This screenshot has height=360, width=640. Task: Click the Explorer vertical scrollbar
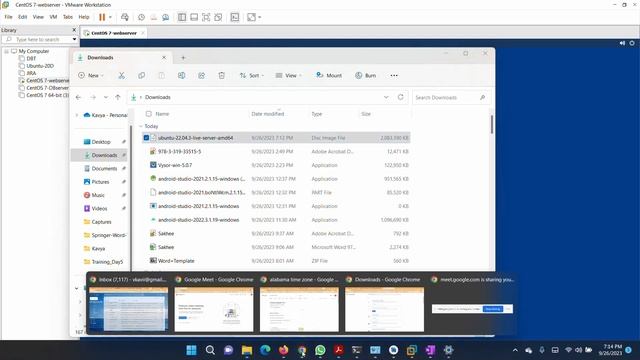coord(492,124)
